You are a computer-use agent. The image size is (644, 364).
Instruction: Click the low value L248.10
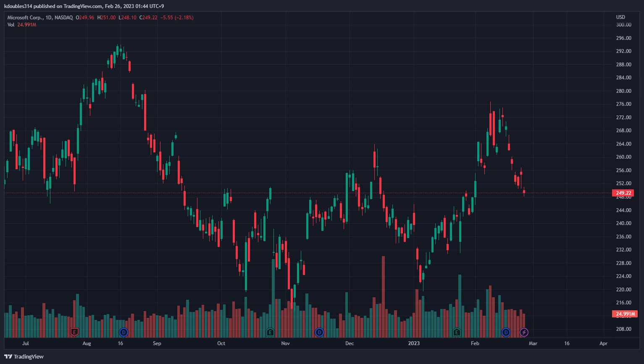click(127, 18)
